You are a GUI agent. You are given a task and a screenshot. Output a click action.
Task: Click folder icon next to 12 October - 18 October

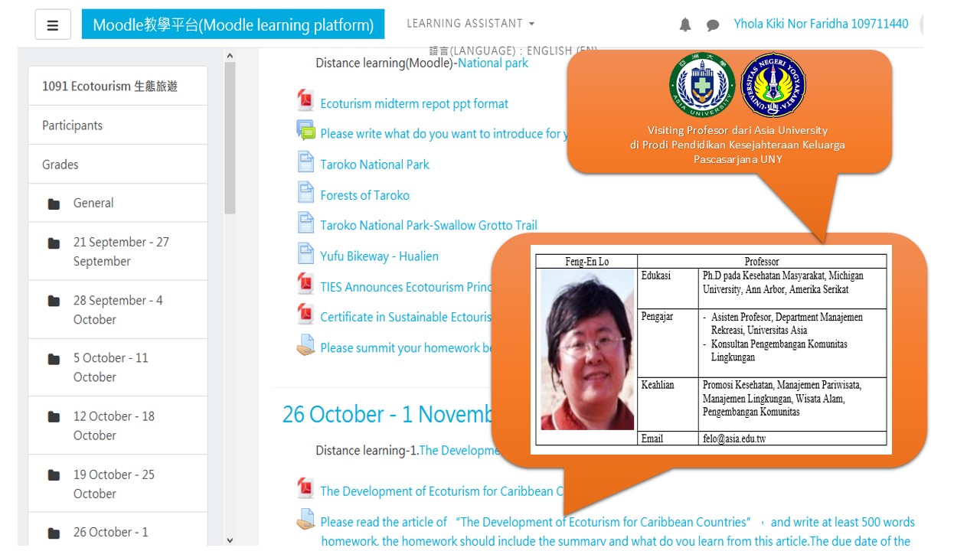54,416
